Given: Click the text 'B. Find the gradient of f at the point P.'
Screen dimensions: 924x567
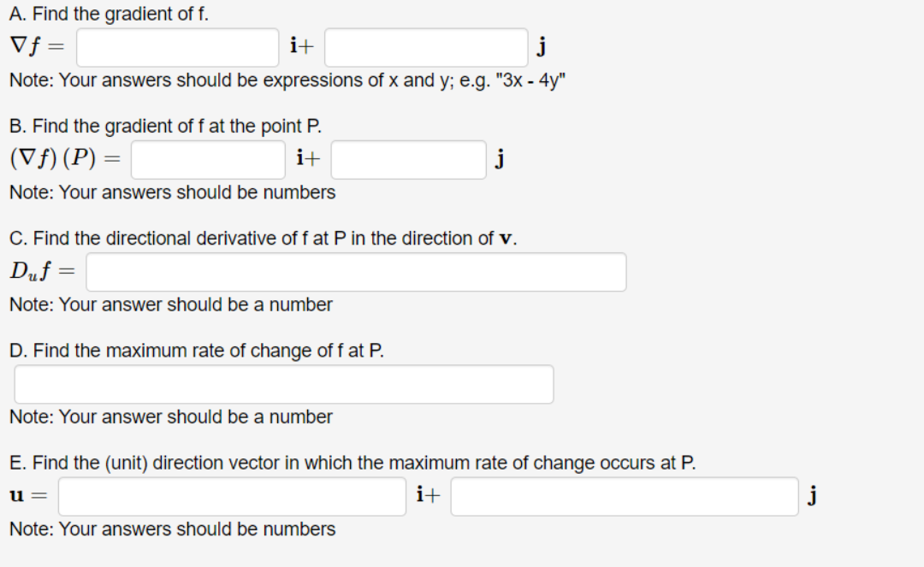Looking at the screenshot, I should click(x=166, y=126).
